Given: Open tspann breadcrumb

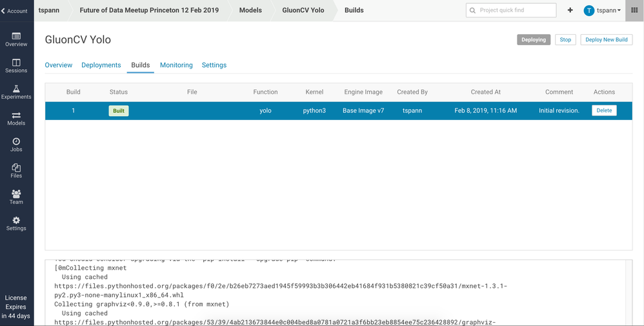Looking at the screenshot, I should click(x=49, y=10).
